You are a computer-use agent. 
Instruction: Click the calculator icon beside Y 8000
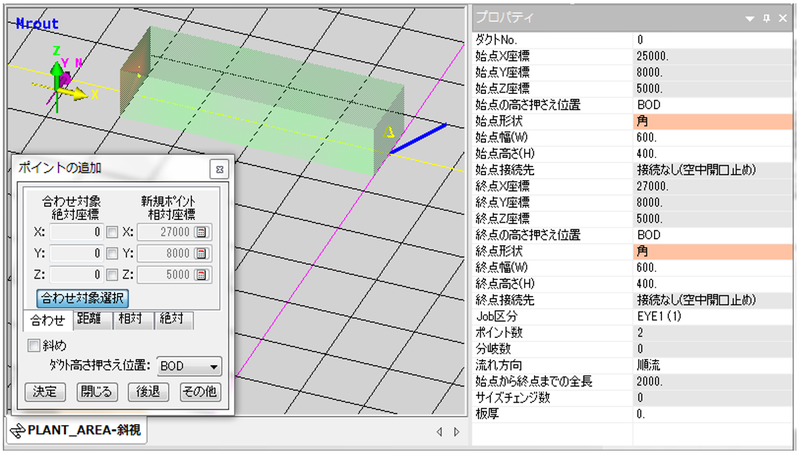click(x=200, y=253)
